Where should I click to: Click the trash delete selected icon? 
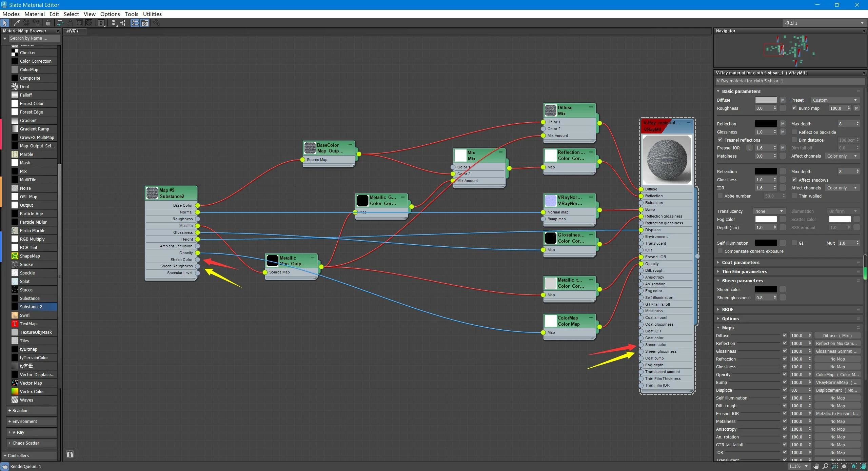[x=48, y=23]
